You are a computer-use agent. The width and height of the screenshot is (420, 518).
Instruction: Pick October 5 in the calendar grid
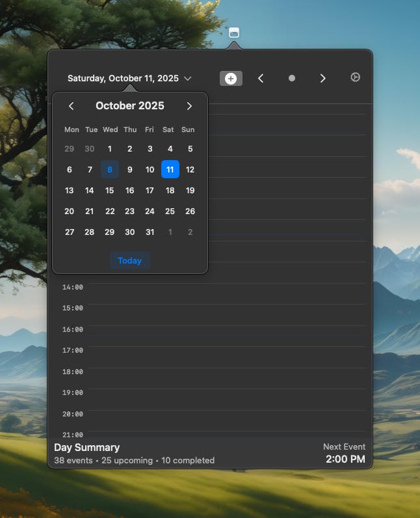[190, 149]
